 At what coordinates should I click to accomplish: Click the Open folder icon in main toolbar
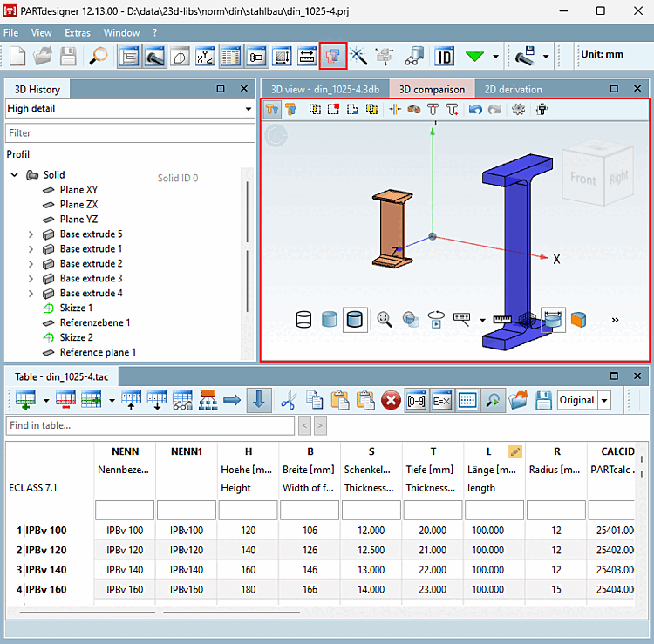43,57
